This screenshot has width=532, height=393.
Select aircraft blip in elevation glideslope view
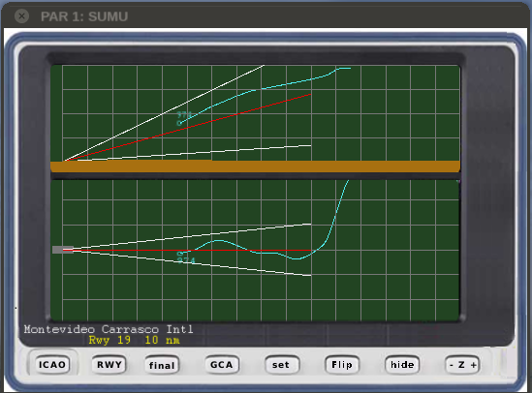(179, 123)
